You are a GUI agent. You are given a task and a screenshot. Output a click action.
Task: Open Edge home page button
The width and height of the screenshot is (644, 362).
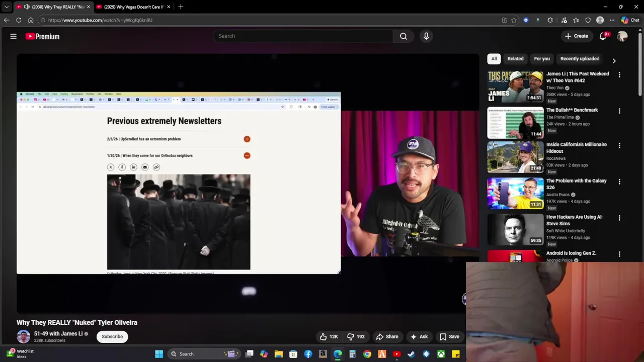pos(31,20)
